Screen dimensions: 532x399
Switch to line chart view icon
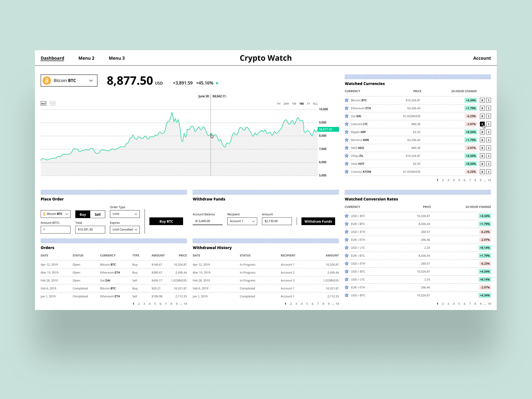(43, 103)
